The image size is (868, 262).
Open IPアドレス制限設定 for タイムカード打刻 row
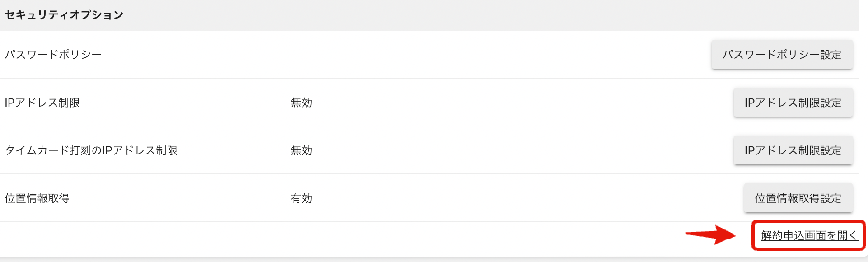[x=793, y=150]
